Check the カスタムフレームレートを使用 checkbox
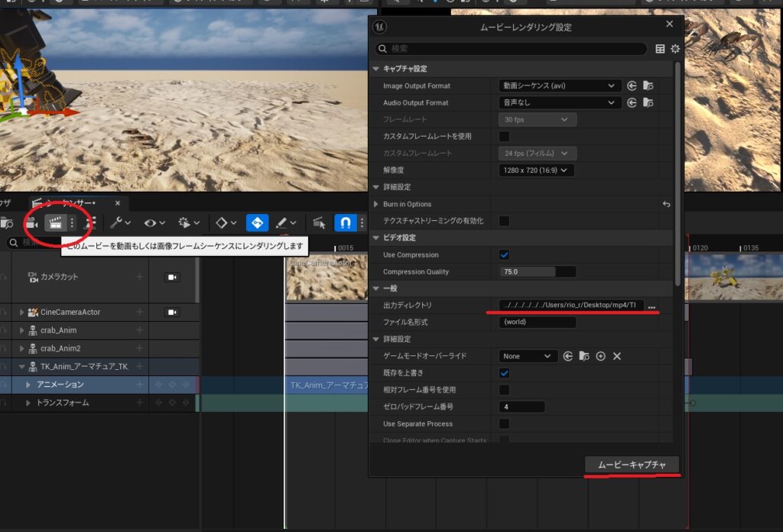The height and width of the screenshot is (532, 783). 504,136
